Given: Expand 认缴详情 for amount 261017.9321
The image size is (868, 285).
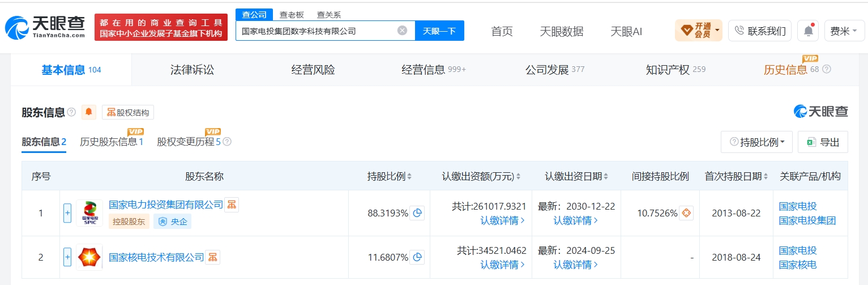Looking at the screenshot, I should (503, 220).
